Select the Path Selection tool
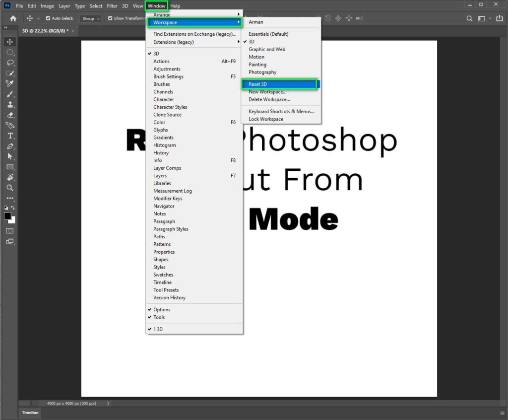508x420 pixels. tap(10, 157)
